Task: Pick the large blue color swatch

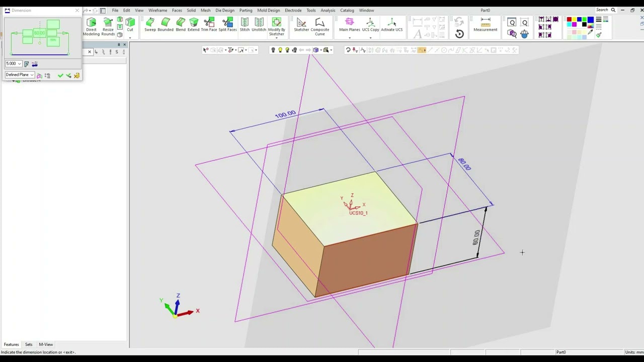Action: tap(590, 20)
